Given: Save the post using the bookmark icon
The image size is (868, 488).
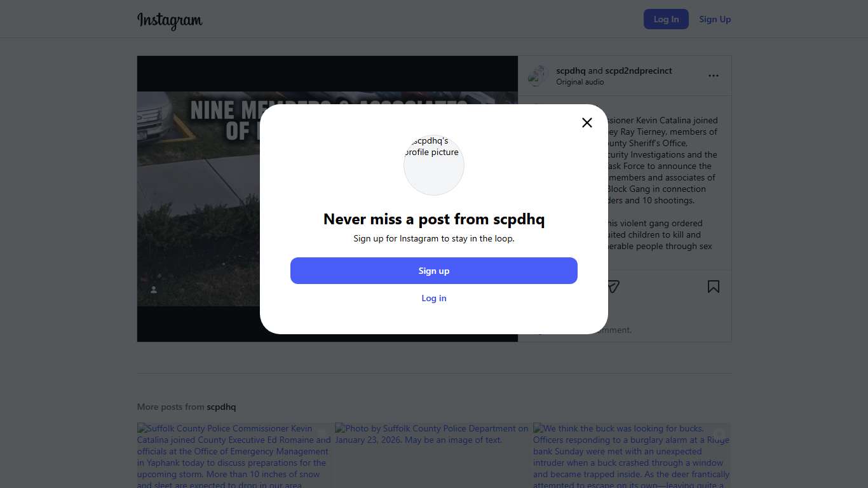Looking at the screenshot, I should click(x=714, y=287).
